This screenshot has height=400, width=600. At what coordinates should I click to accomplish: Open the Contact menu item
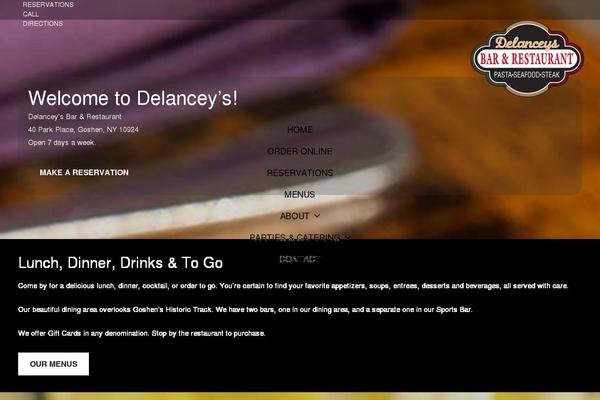pyautogui.click(x=300, y=259)
